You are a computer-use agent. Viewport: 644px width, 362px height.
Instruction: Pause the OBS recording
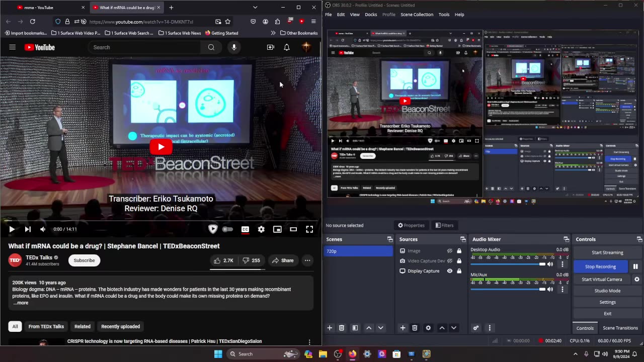coord(635,266)
